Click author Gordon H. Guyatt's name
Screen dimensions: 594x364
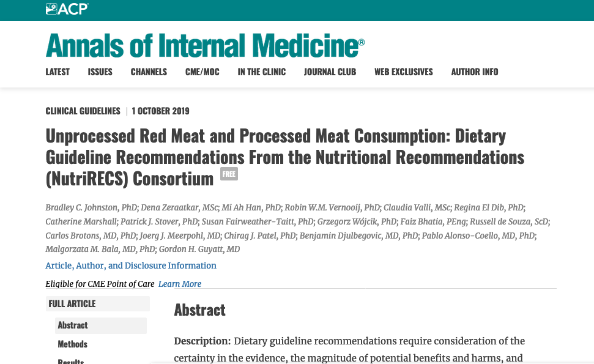pyautogui.click(x=199, y=249)
